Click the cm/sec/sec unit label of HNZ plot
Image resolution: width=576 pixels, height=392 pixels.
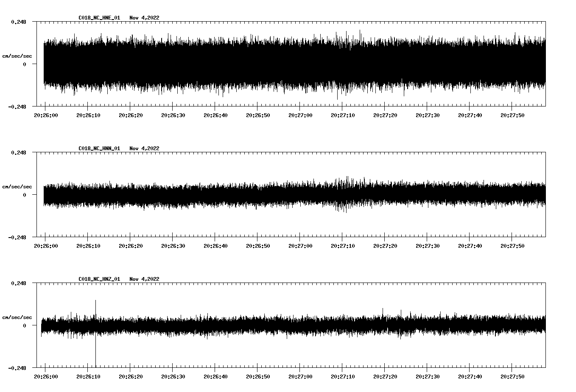pos(17,317)
